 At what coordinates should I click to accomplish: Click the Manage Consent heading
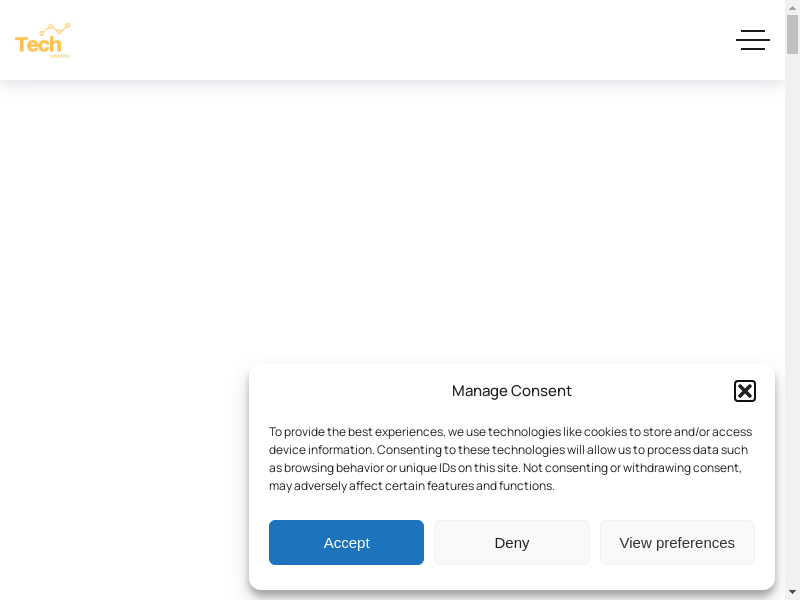click(x=511, y=391)
